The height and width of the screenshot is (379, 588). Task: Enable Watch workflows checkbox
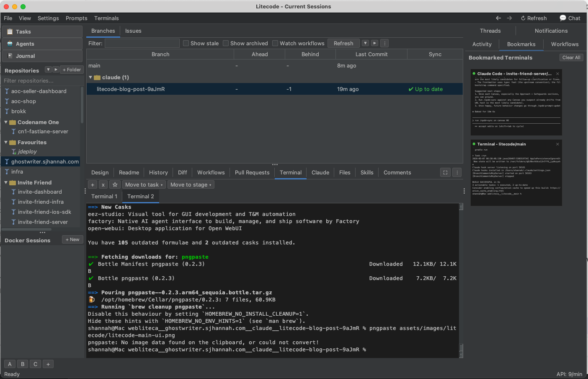(275, 43)
